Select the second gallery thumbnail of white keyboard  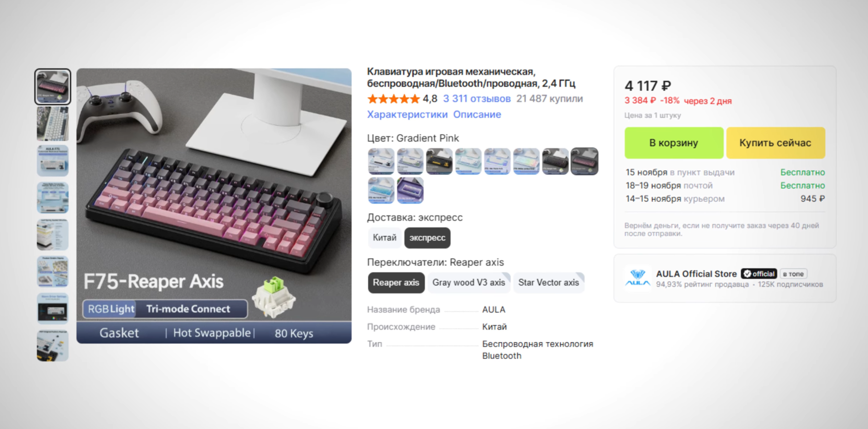tap(53, 124)
